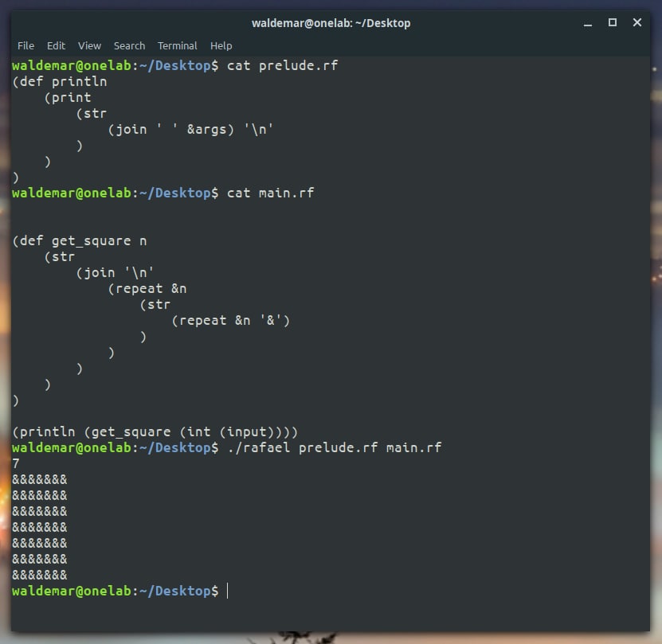The height and width of the screenshot is (644, 662).
Task: Click the window title waldemar@onelab: ~/Desktop
Action: 331,23
